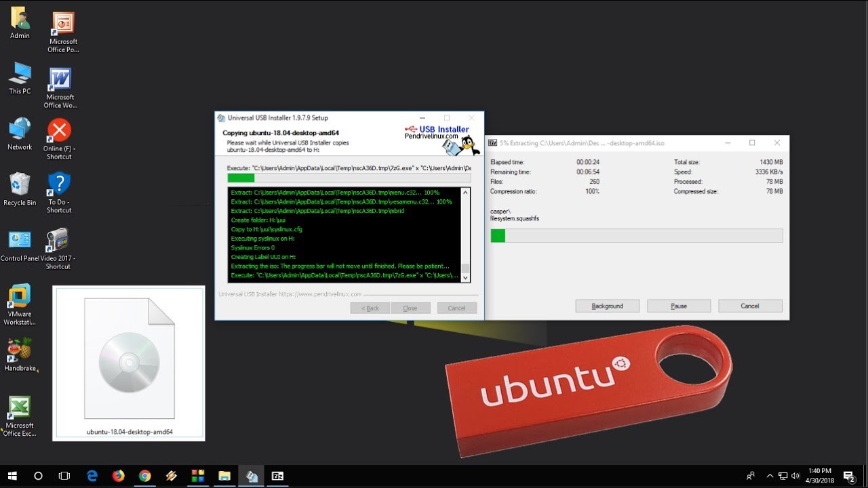The width and height of the screenshot is (868, 488).
Task: Switch to Universal USB Installer taskbar icon
Action: (x=252, y=476)
